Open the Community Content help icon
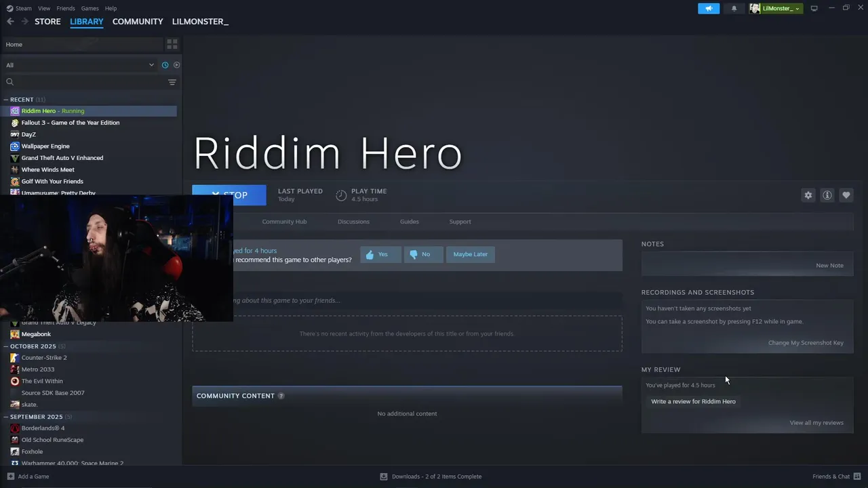 281,396
